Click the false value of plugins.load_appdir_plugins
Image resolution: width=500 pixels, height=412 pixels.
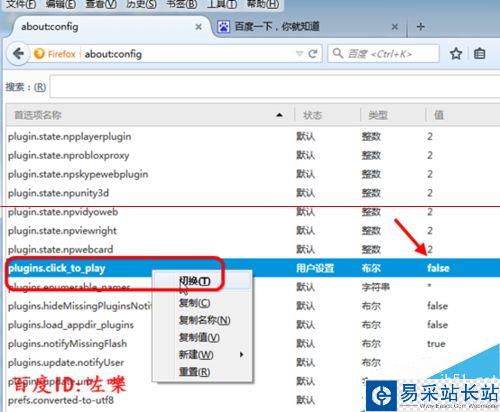pos(437,325)
